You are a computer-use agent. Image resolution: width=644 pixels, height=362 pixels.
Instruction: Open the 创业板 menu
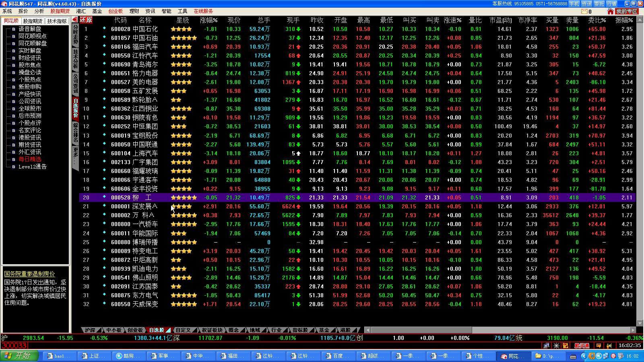point(116,11)
